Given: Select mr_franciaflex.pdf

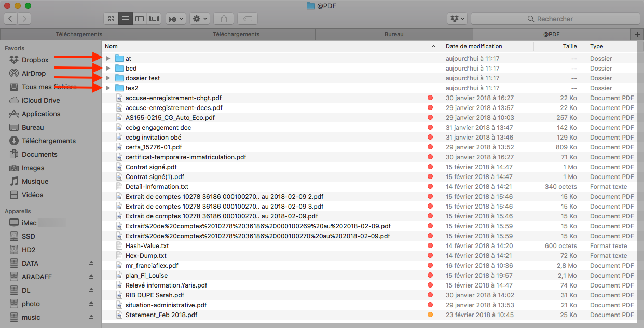Looking at the screenshot, I should [152, 266].
